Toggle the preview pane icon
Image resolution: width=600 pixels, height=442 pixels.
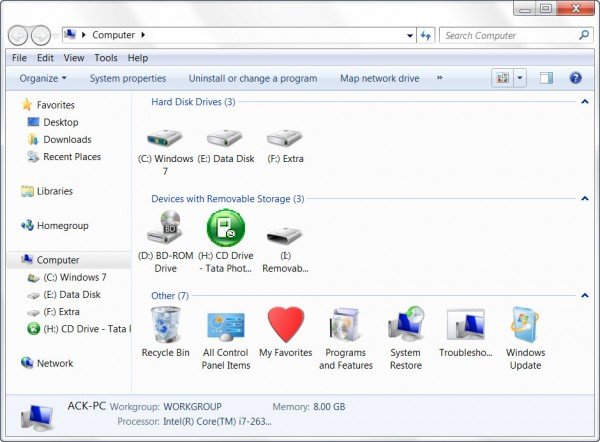point(546,78)
